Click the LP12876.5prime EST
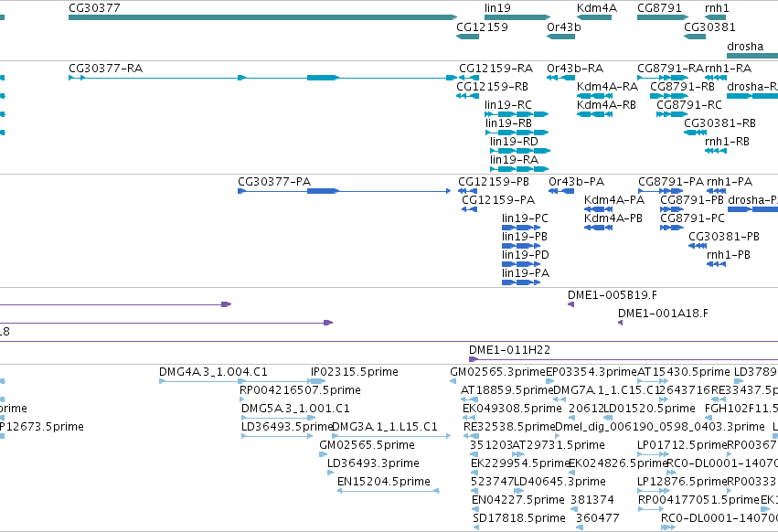Screen dimensions: 778x532 tap(654, 491)
